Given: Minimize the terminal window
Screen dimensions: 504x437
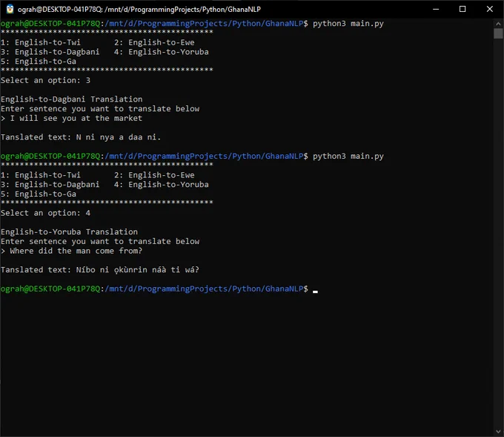Looking at the screenshot, I should (436, 9).
